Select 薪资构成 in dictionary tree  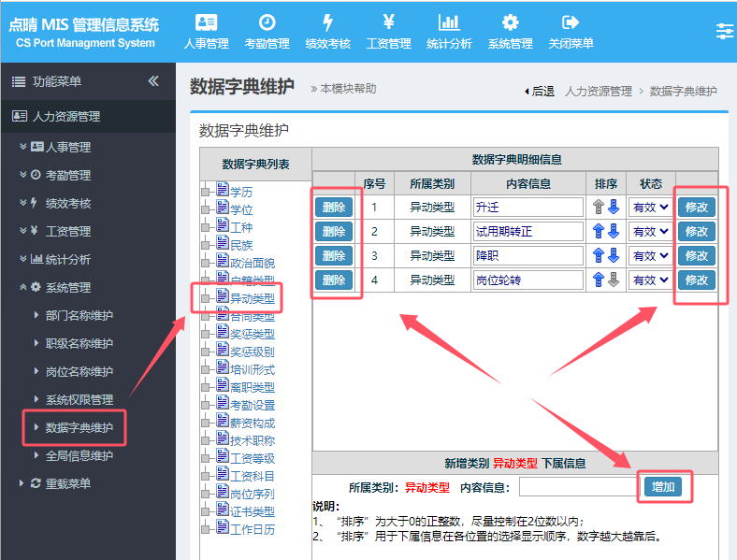click(252, 423)
